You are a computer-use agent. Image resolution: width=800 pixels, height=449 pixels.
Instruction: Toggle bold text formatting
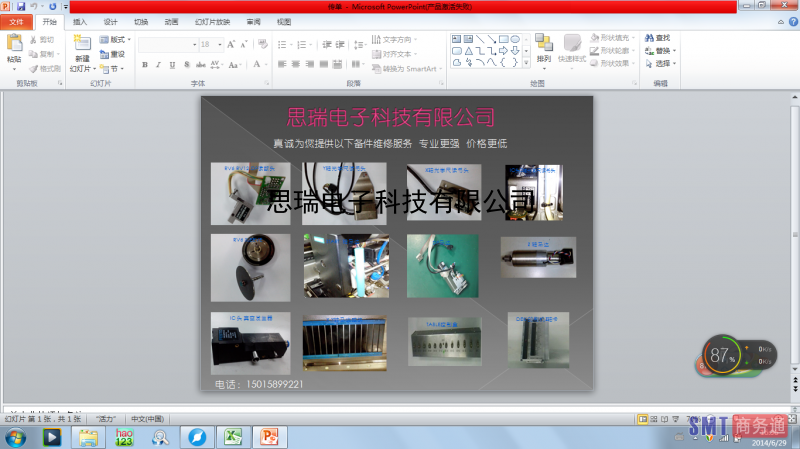pos(145,65)
